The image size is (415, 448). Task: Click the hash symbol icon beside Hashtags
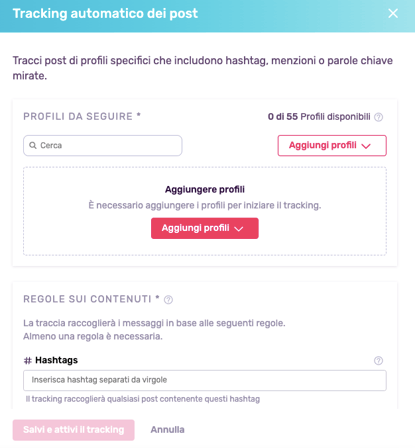[x=28, y=360]
